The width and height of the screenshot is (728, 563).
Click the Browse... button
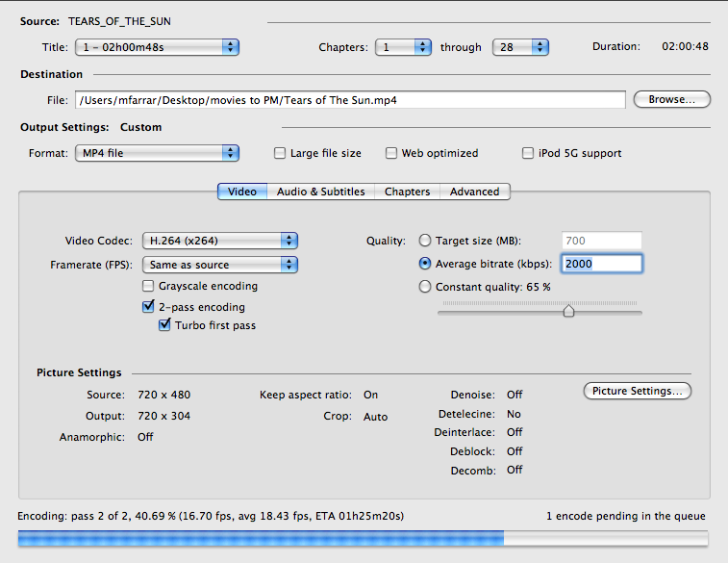tap(672, 99)
